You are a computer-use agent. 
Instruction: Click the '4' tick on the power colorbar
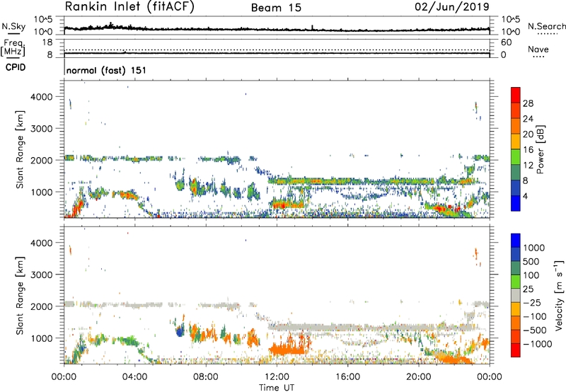pyautogui.click(x=525, y=196)
